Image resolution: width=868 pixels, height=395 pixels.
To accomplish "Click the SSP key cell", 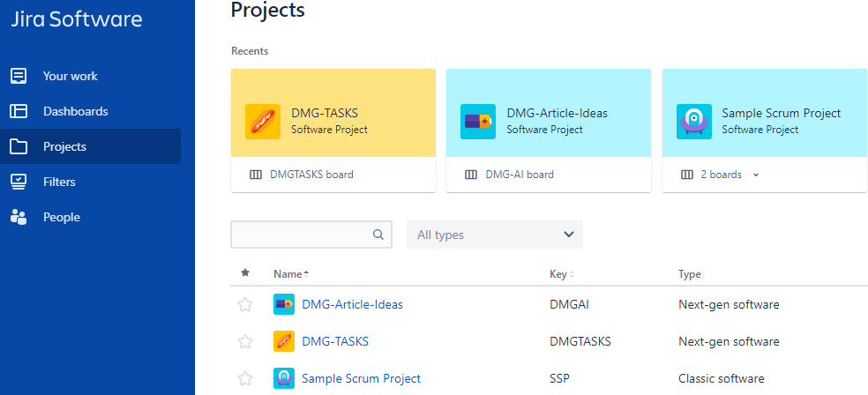I will (559, 378).
